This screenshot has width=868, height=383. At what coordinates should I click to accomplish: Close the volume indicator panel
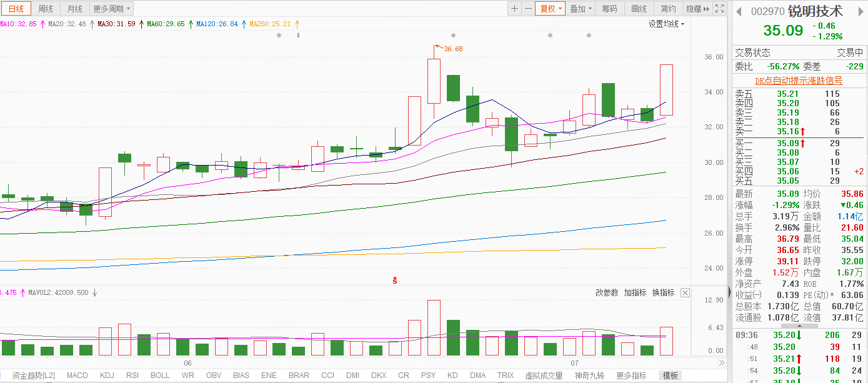click(685, 292)
